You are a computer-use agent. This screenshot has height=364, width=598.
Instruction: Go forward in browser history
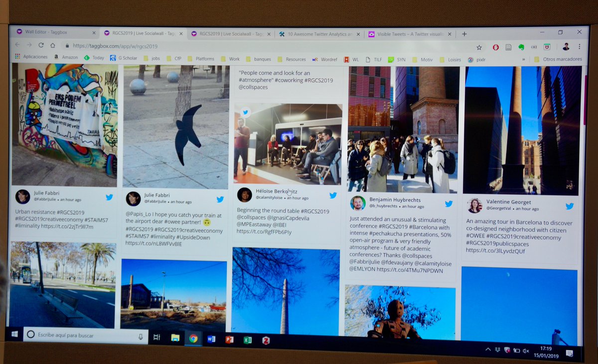click(x=29, y=45)
